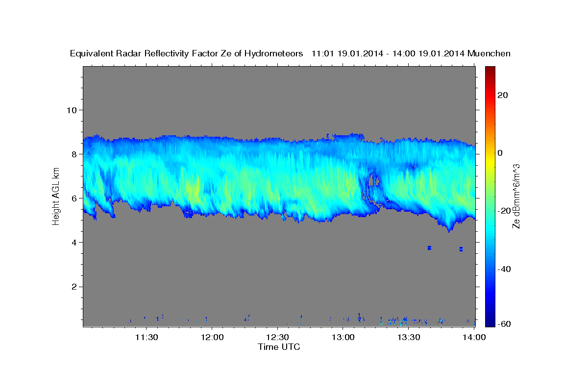Click the dark blue bottom of the colorbar
This screenshot has width=588, height=392.
pos(490,322)
